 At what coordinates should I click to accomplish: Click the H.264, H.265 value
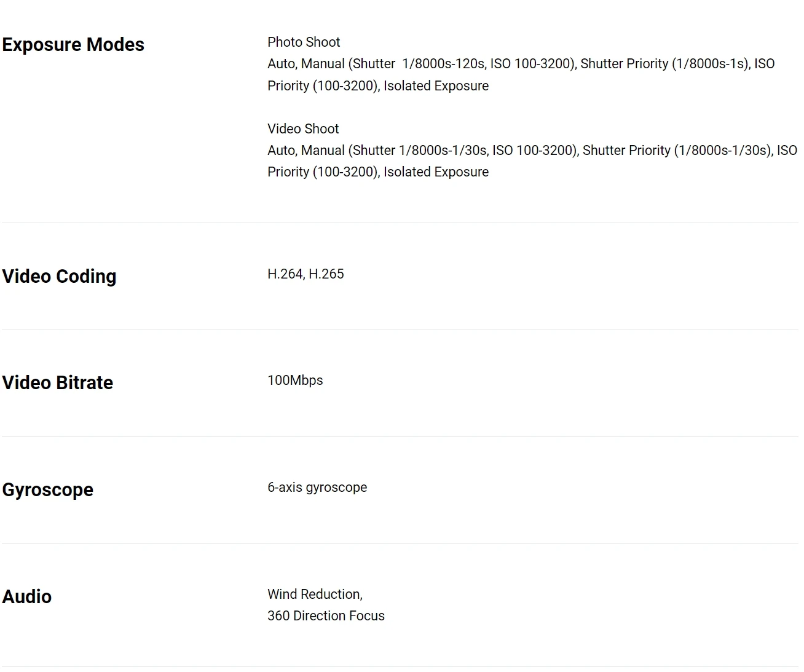tap(305, 274)
